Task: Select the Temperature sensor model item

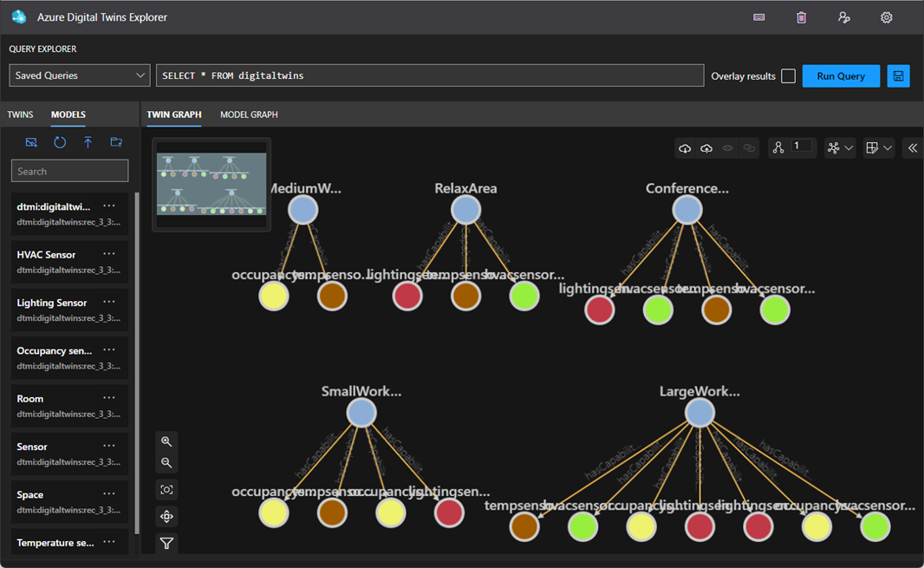Action: (69, 542)
